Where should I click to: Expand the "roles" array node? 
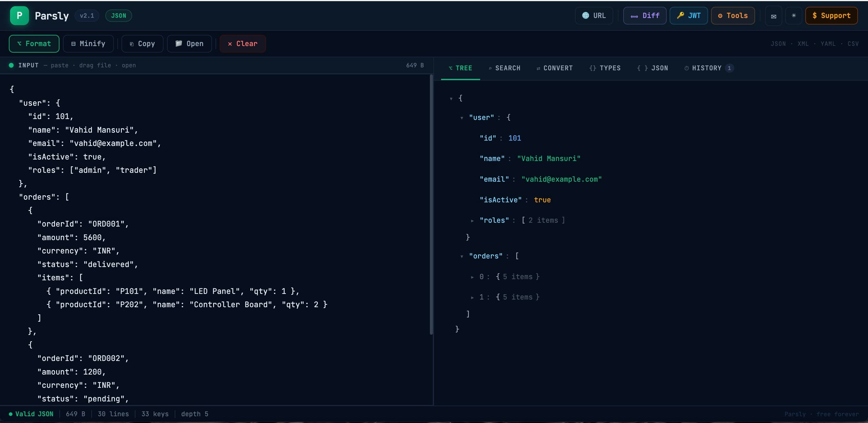pos(472,221)
